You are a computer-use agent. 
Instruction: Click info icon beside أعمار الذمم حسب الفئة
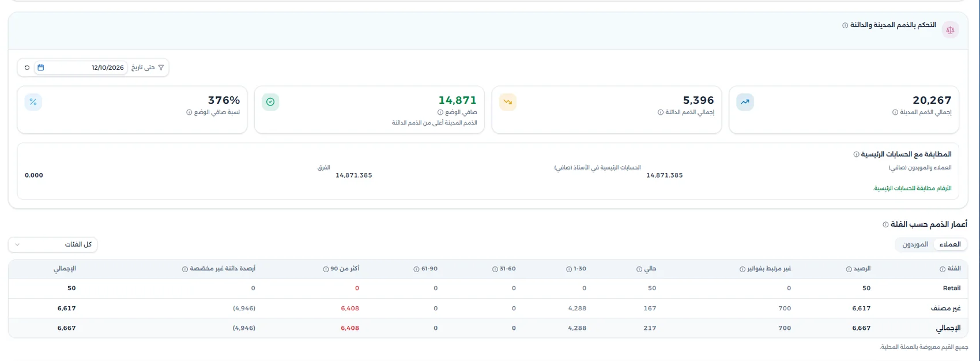coord(885,224)
